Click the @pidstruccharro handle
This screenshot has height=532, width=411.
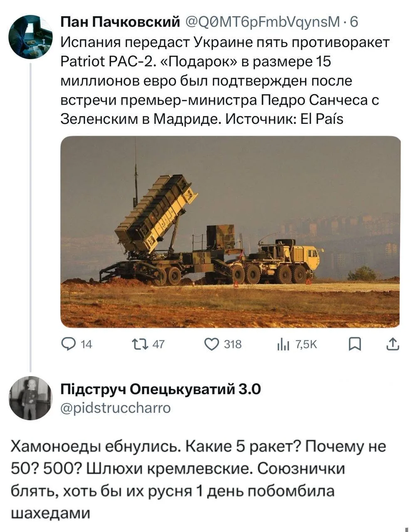click(x=115, y=408)
